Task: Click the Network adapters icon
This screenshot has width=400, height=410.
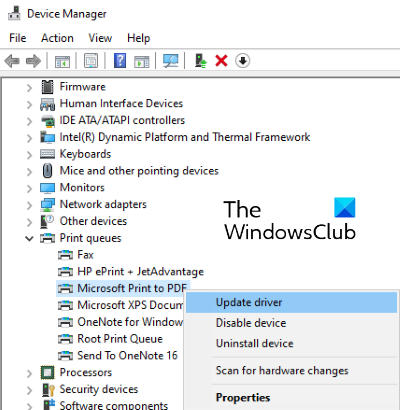Action: pos(47,205)
